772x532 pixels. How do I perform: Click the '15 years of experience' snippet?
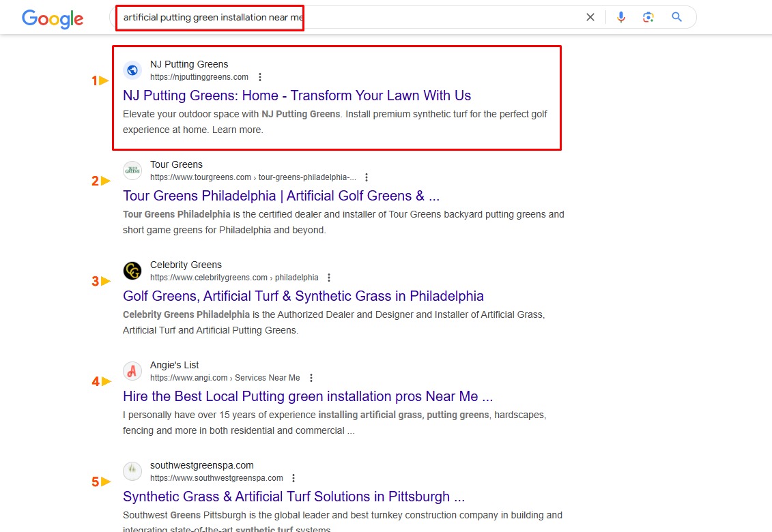pos(334,424)
